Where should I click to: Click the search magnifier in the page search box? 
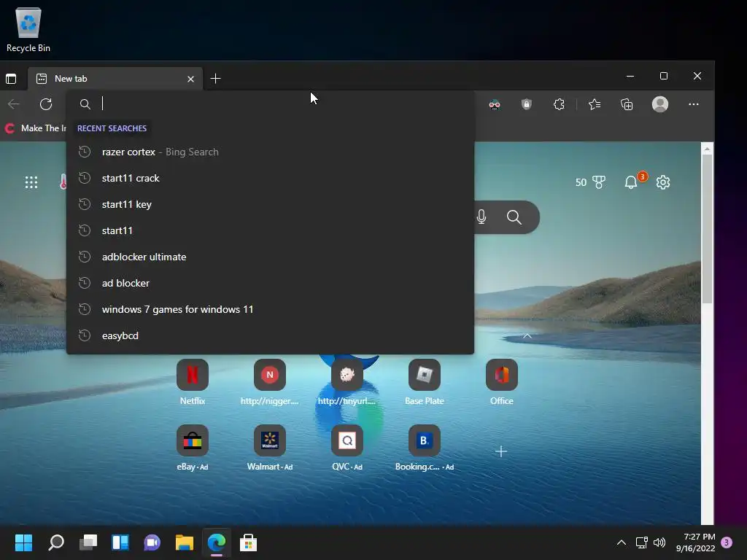pyautogui.click(x=514, y=217)
